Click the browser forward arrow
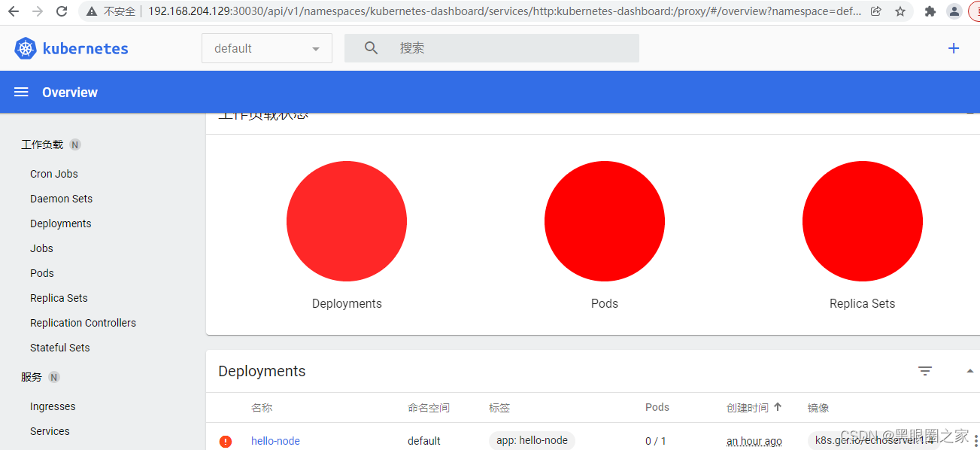Image resolution: width=980 pixels, height=450 pixels. [38, 11]
